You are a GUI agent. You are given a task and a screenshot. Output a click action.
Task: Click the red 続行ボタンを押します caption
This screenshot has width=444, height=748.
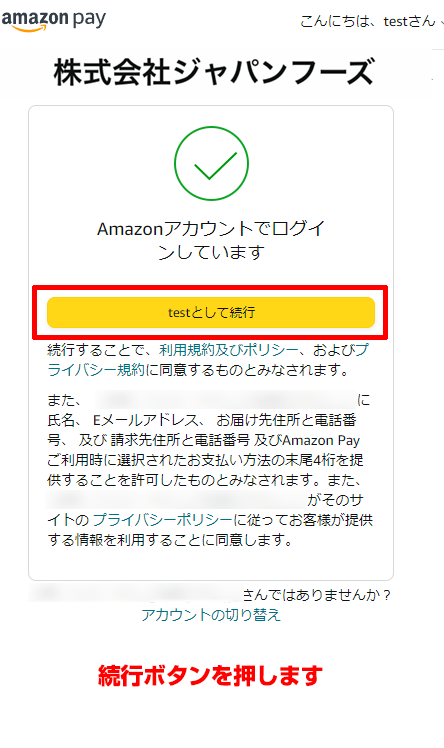[x=210, y=675]
